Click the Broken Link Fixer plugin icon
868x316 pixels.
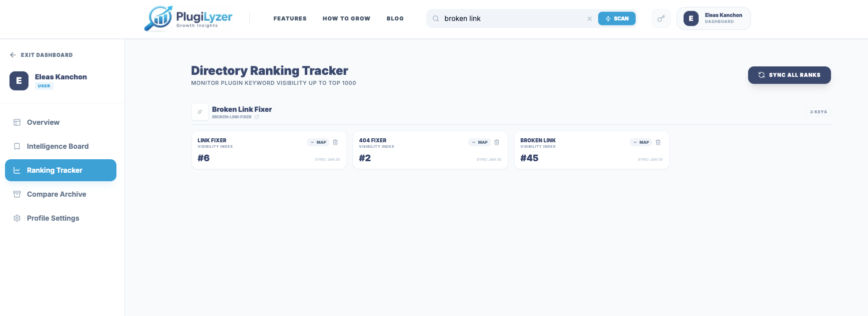200,112
